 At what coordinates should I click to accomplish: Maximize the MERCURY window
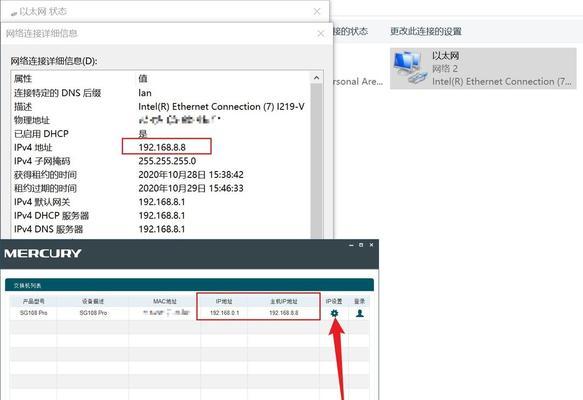pyautogui.click(x=361, y=245)
